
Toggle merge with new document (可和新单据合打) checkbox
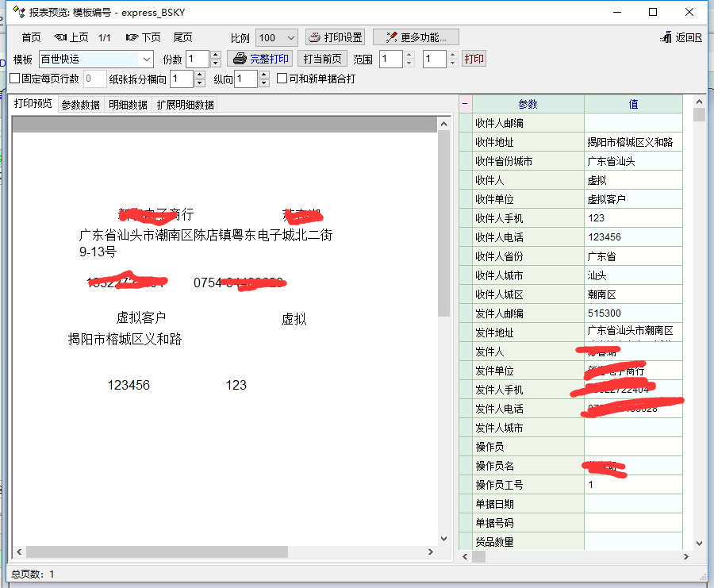click(282, 79)
